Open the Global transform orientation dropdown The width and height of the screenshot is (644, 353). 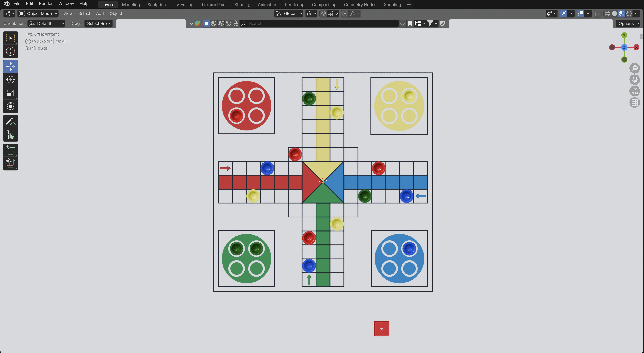[x=289, y=13]
